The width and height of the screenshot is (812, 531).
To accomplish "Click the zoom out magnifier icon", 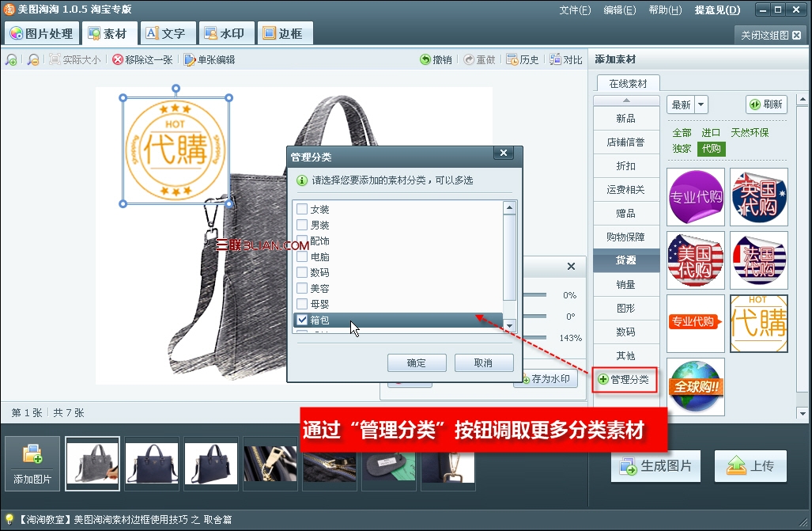I will coord(33,60).
